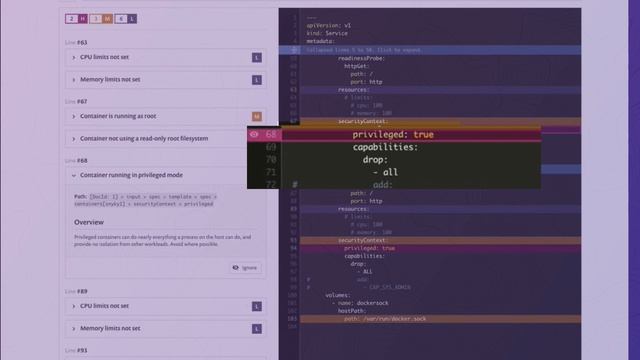This screenshot has width=640, height=360.
Task: Toggle the Low severity filter badge
Action: click(126, 19)
